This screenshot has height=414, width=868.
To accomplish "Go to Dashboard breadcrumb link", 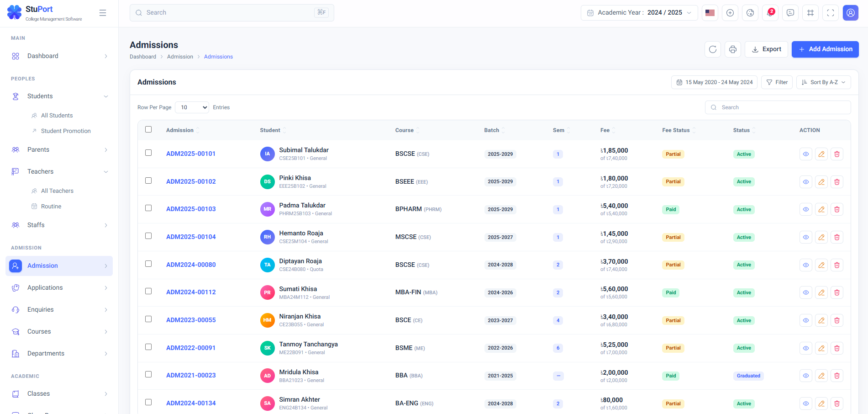I will 143,57.
